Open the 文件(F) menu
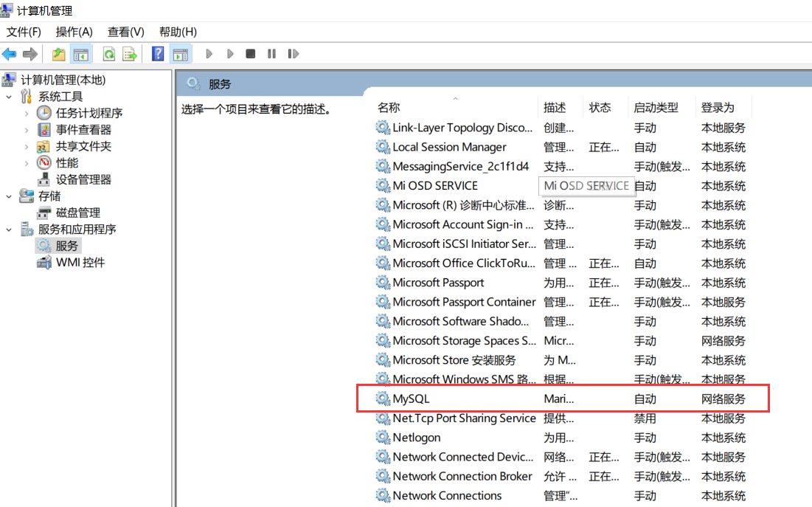 point(24,32)
